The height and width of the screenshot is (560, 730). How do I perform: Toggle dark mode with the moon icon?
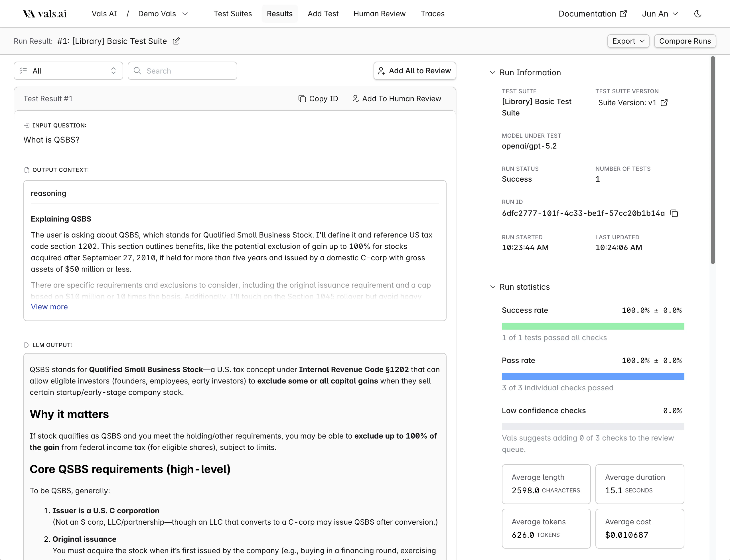pos(698,14)
